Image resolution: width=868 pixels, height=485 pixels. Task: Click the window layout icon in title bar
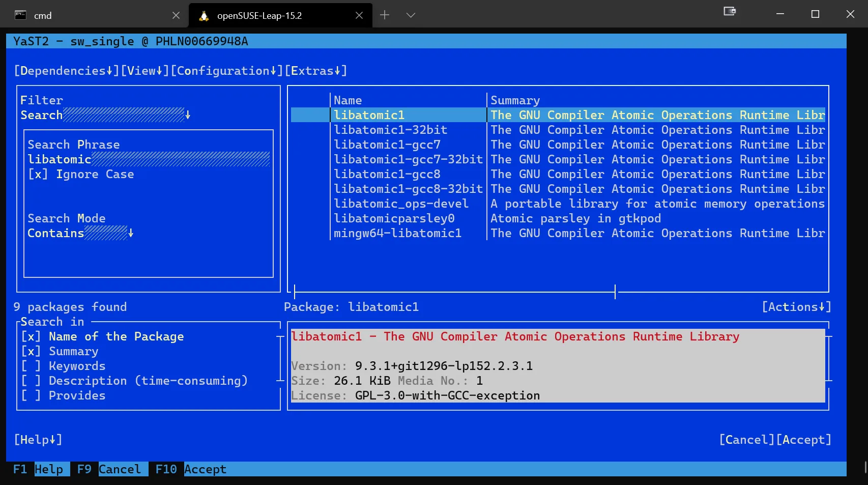(730, 11)
